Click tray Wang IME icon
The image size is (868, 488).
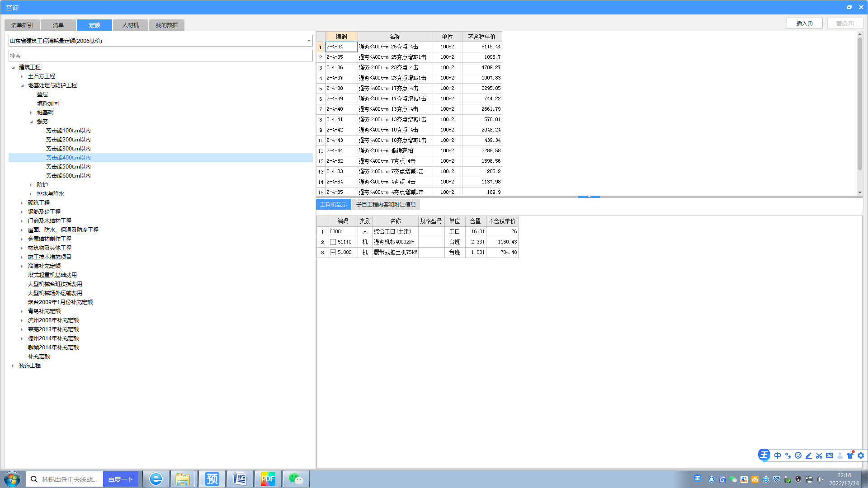tap(698, 479)
